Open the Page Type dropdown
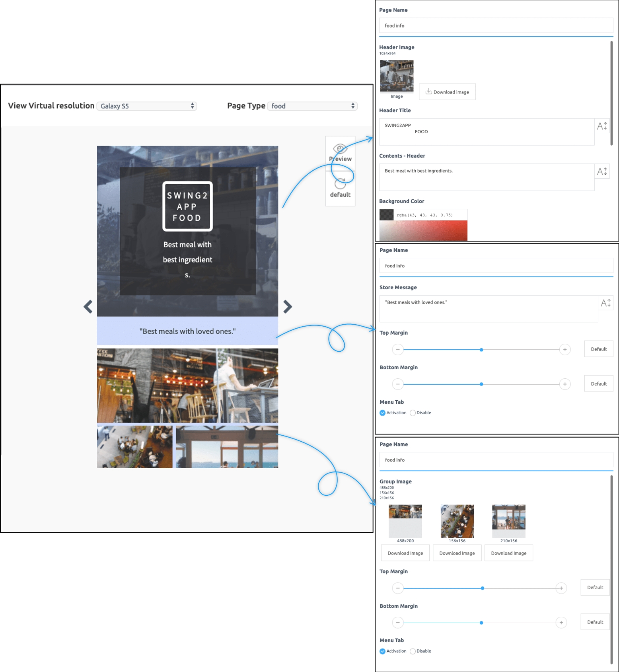 pos(312,106)
